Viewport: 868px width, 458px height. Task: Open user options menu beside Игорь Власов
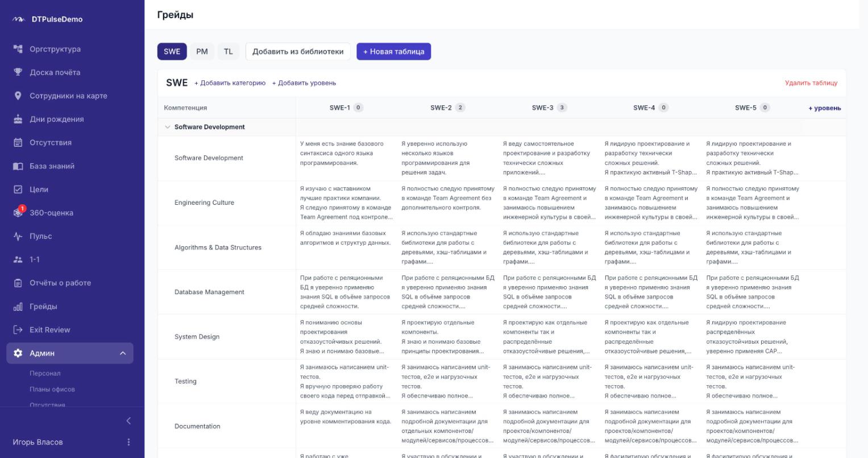(128, 442)
